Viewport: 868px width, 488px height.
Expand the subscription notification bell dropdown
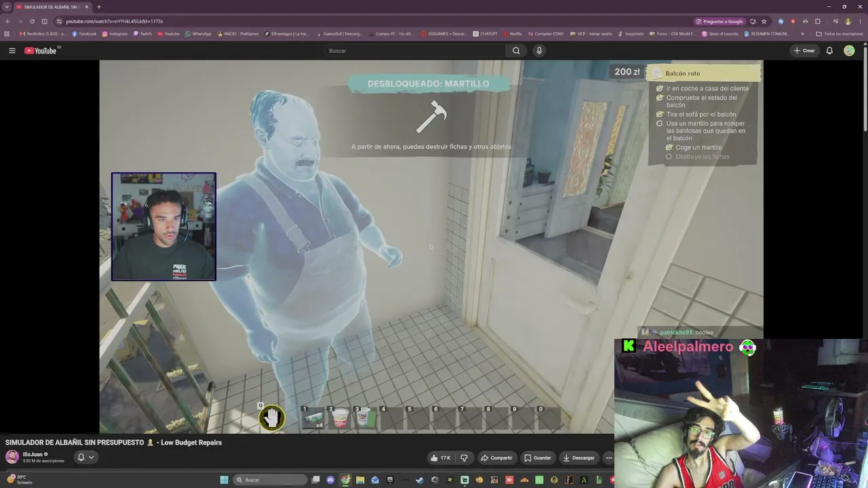click(x=85, y=457)
